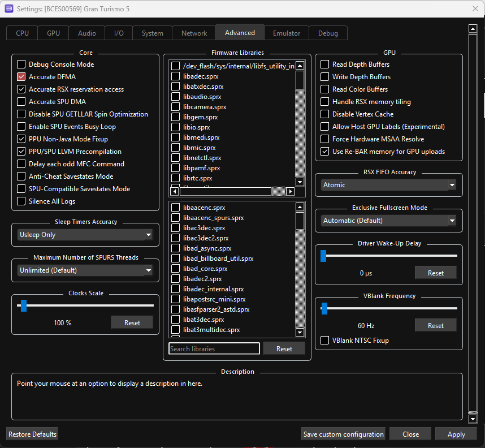The image size is (485, 448).
Task: Click firmware list horizontal scroll right arrow
Action: click(x=291, y=192)
